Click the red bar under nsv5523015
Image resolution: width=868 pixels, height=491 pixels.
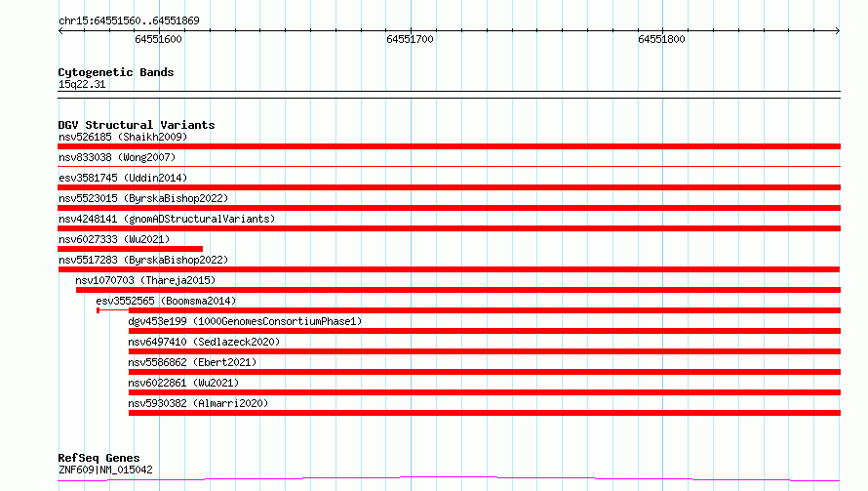pyautogui.click(x=449, y=208)
